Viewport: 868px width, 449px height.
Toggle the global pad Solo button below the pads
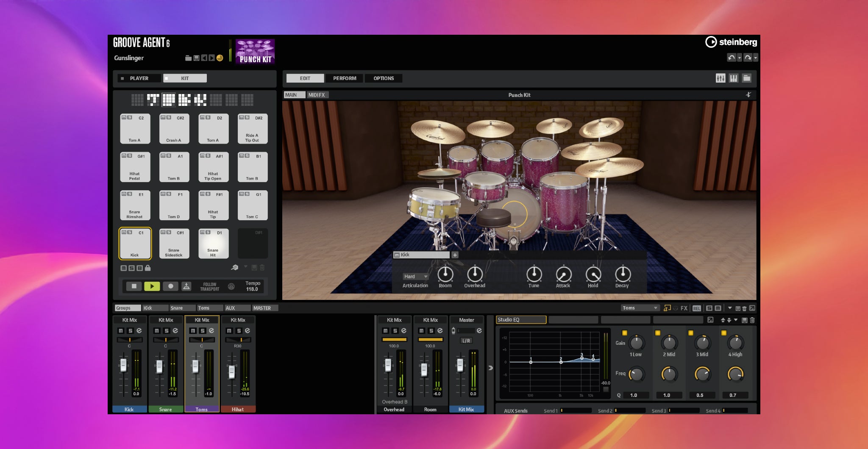coord(131,268)
